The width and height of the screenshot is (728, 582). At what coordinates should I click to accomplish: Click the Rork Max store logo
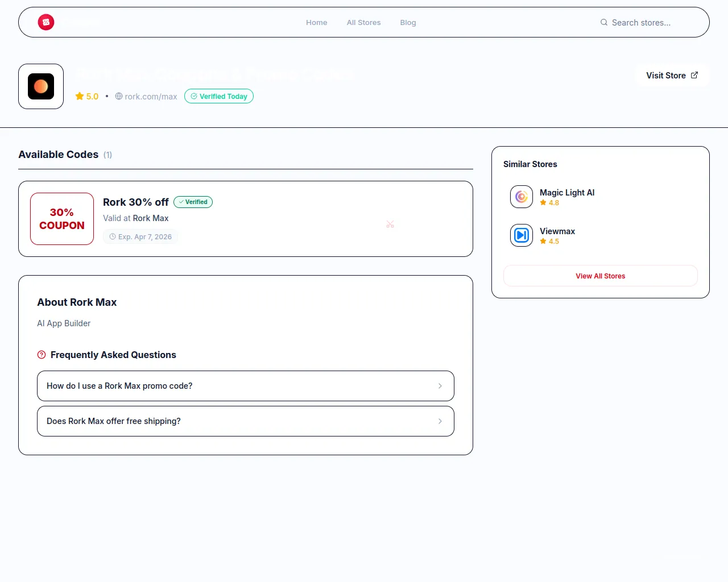(40, 86)
